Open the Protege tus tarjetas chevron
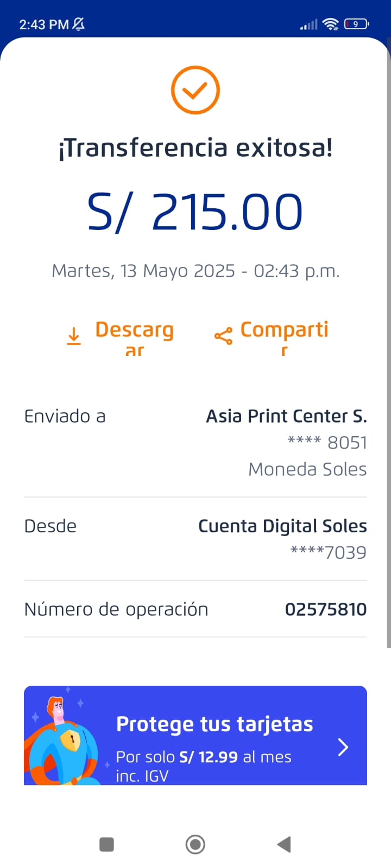Image resolution: width=391 pixels, height=868 pixels. tap(343, 747)
